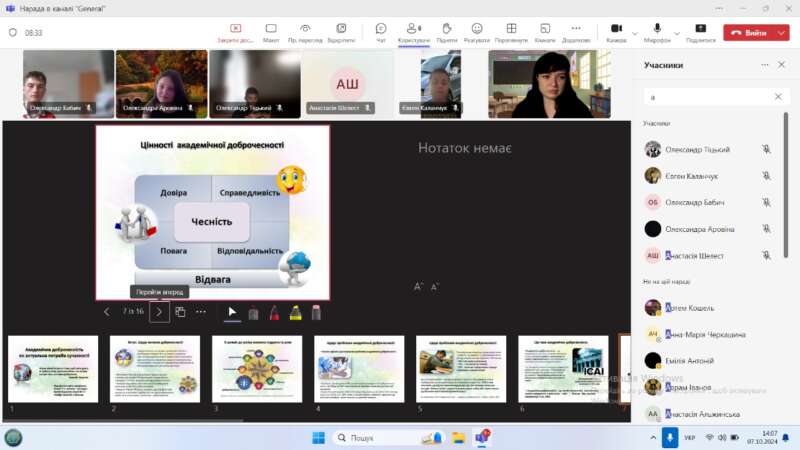Open more options in Учасники panel header

tap(766, 64)
